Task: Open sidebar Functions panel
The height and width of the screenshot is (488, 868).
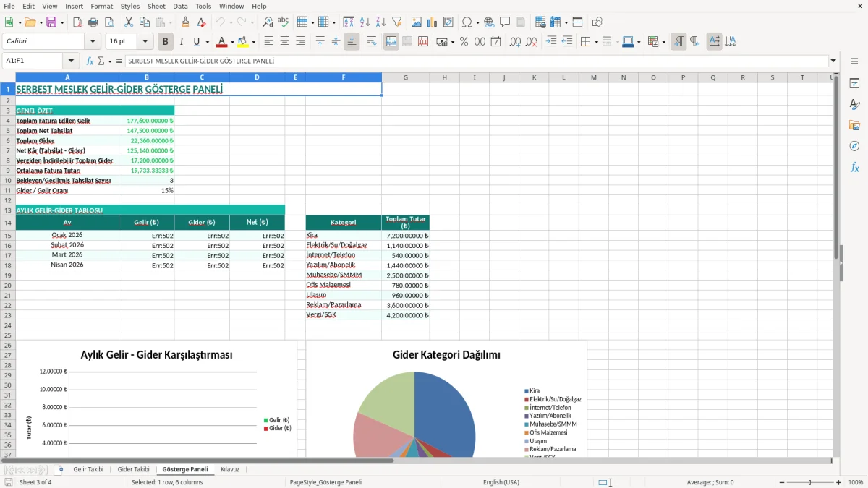Action: tap(854, 167)
